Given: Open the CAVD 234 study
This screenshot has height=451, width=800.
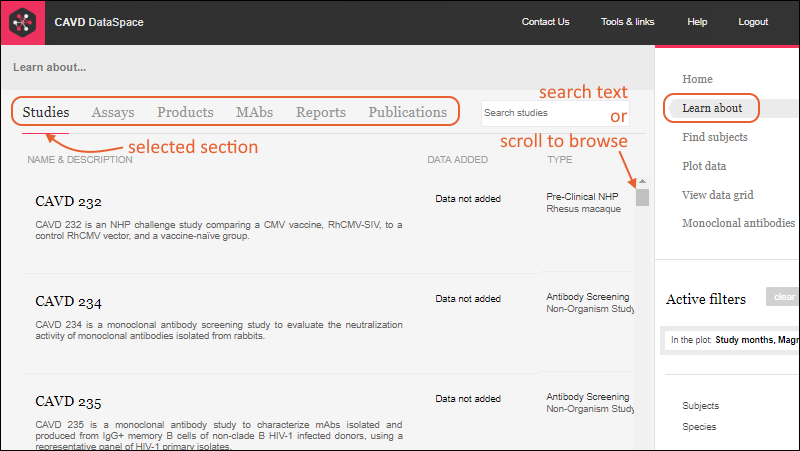Looking at the screenshot, I should coord(68,302).
